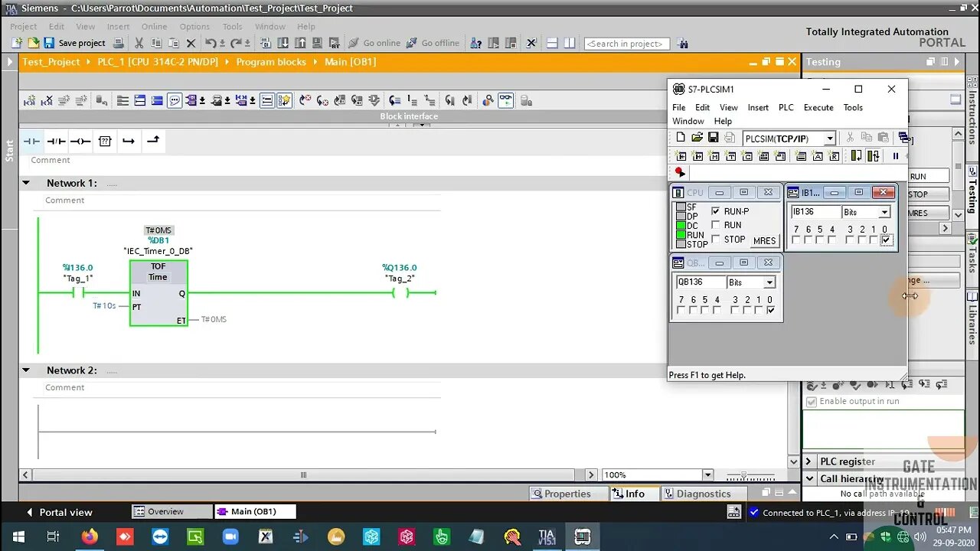Collapse Network 2 triangle
The height and width of the screenshot is (551, 980).
26,370
